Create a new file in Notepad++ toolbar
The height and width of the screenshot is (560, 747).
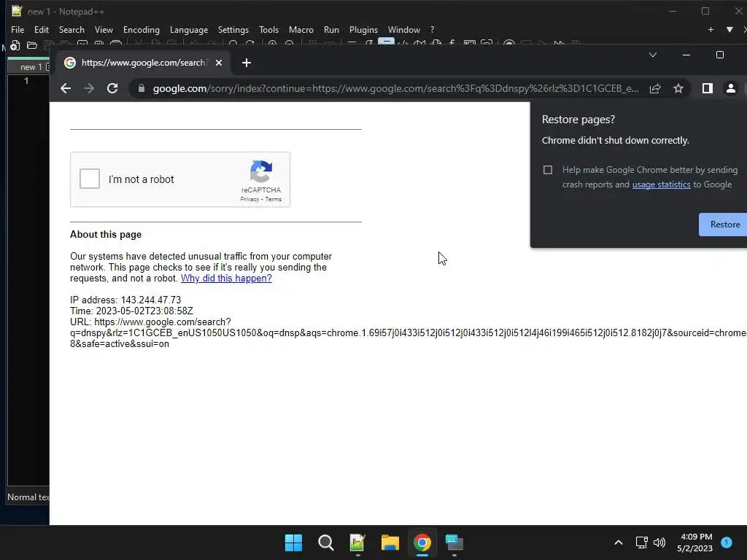(x=15, y=46)
